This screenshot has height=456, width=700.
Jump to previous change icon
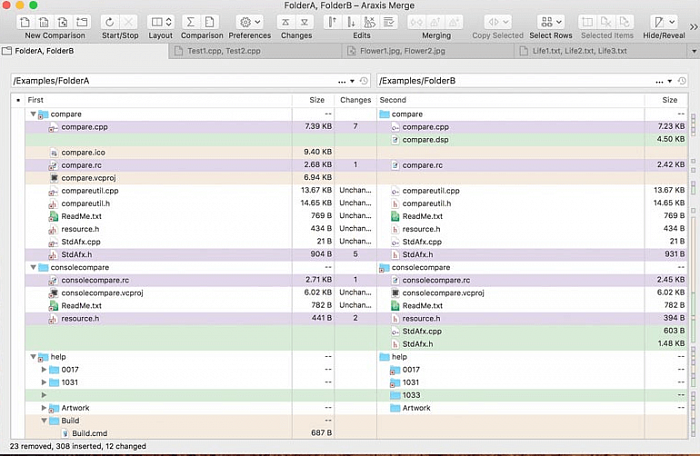[x=286, y=22]
